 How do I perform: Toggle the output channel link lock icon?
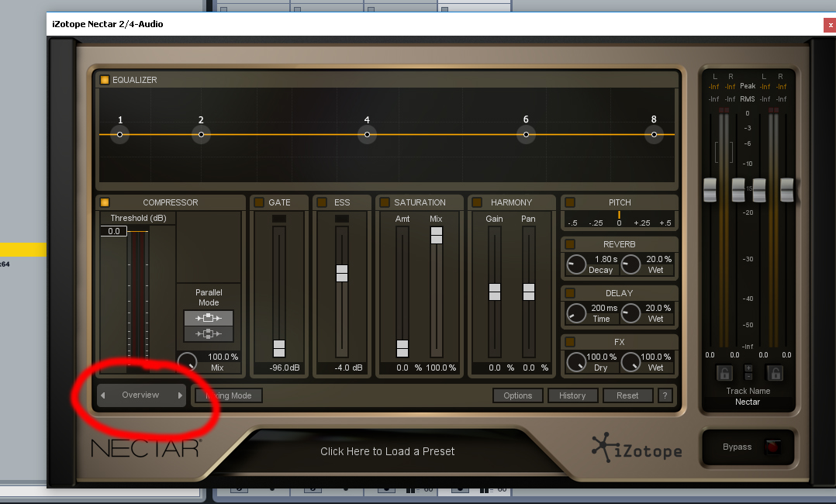[x=774, y=373]
